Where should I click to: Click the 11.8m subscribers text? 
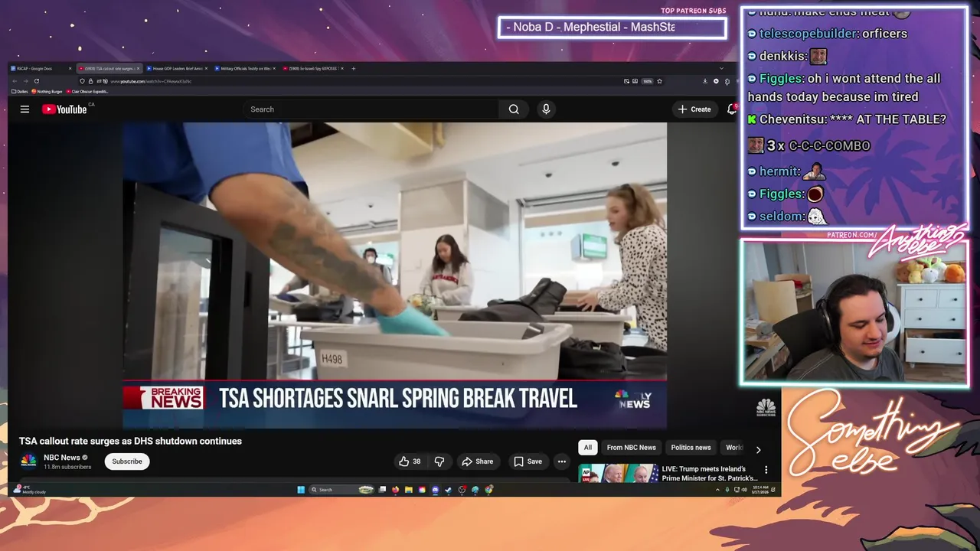[67, 467]
